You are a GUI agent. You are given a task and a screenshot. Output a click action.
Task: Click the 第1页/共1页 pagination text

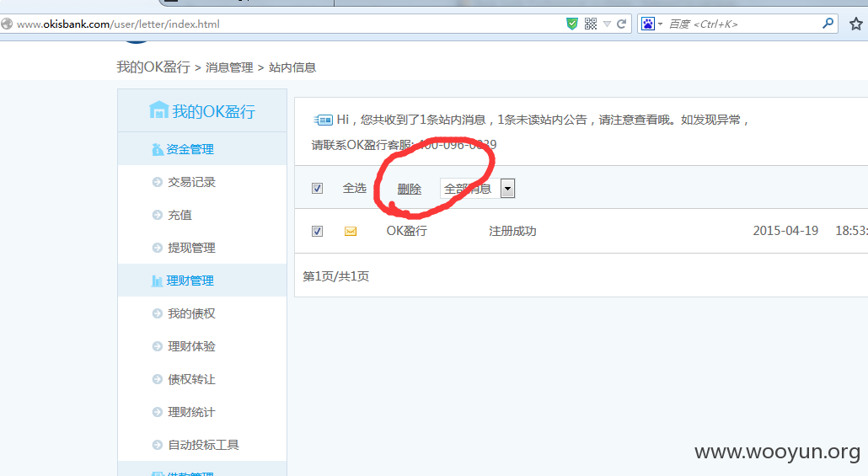335,276
